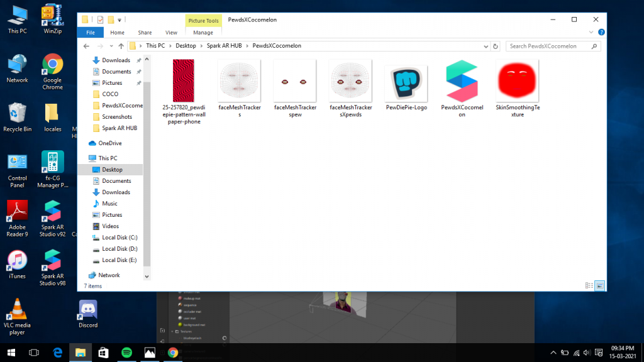
Task: Open the Recycle Bin
Action: pyautogui.click(x=17, y=118)
